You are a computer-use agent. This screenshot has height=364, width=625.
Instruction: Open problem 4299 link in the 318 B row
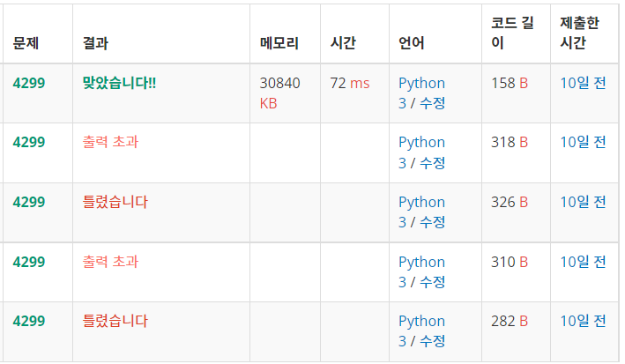(x=29, y=142)
